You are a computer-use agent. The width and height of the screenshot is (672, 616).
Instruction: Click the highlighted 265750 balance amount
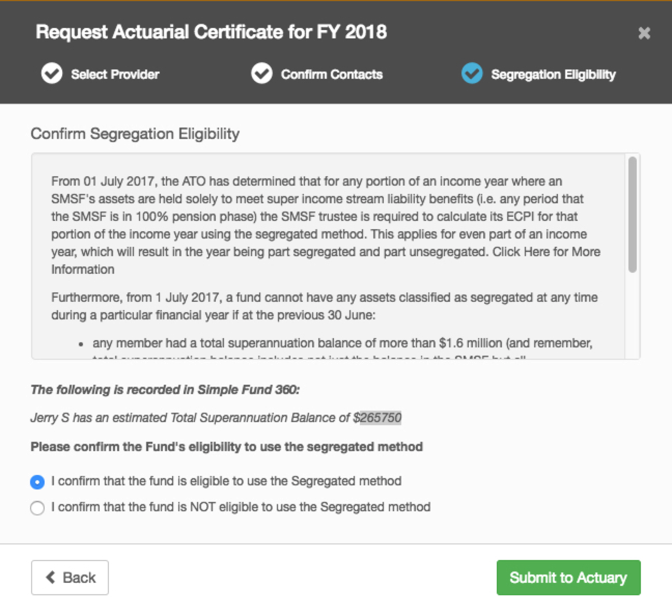click(x=381, y=418)
